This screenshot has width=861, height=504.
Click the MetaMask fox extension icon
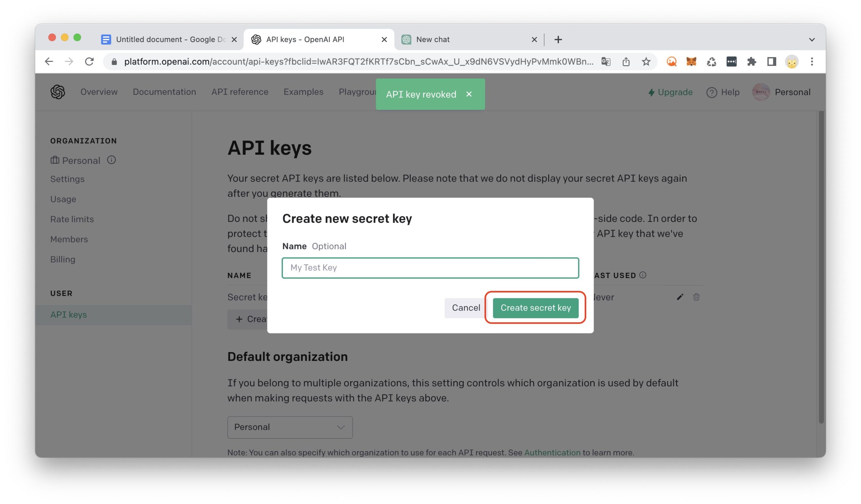point(691,62)
